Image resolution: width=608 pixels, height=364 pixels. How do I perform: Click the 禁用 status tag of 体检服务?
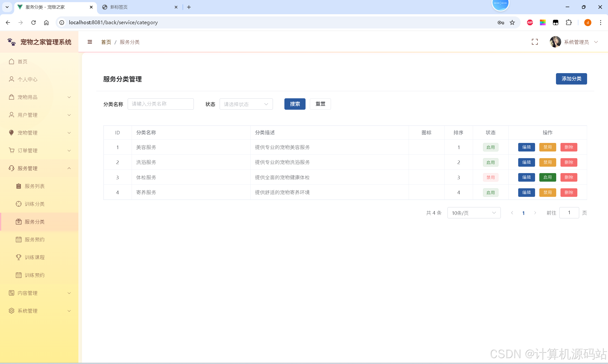tap(490, 178)
